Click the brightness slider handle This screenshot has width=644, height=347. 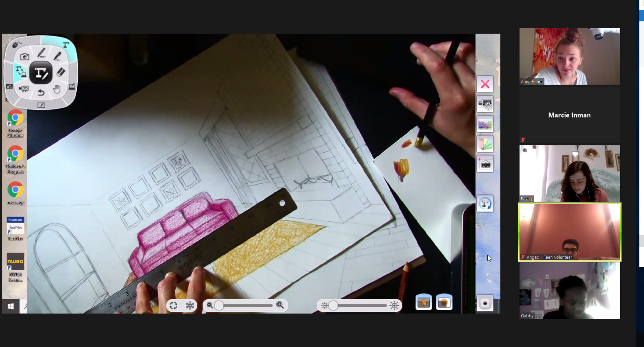[333, 305]
